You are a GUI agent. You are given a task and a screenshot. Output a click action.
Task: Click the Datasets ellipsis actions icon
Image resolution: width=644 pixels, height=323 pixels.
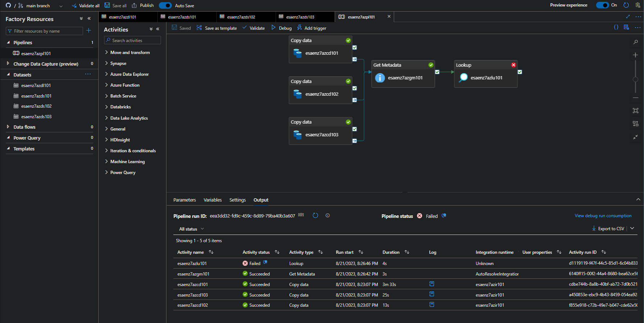point(88,74)
